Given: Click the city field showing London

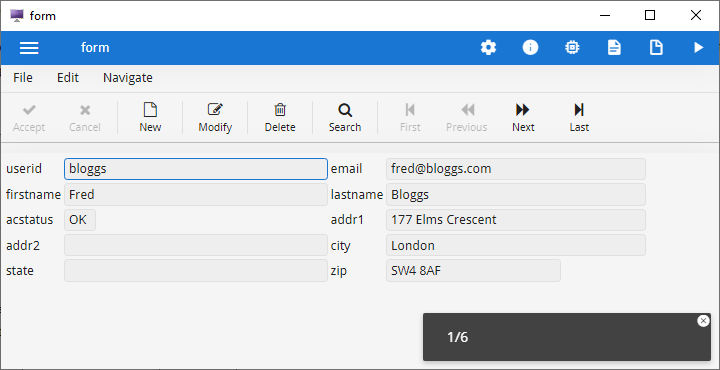Looking at the screenshot, I should [x=516, y=245].
